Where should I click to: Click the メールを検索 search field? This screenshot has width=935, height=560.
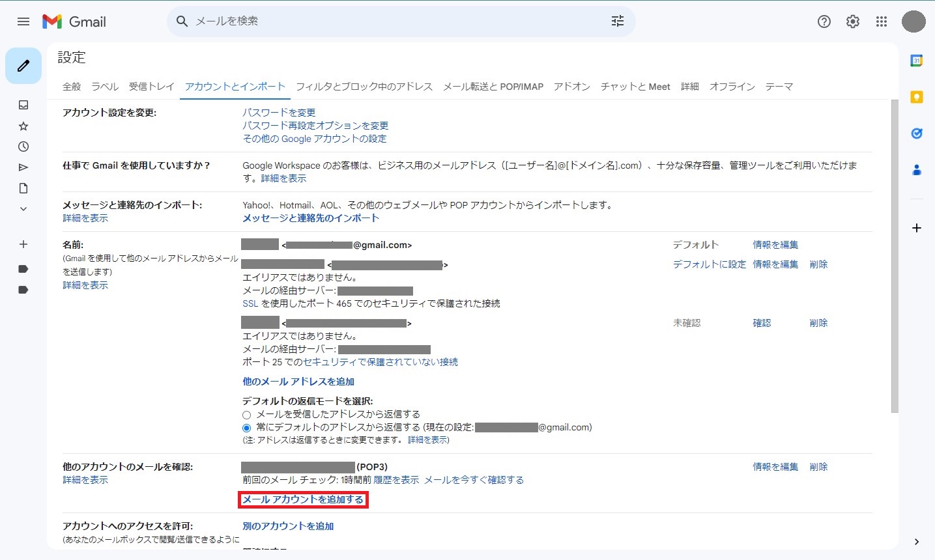pos(391,21)
